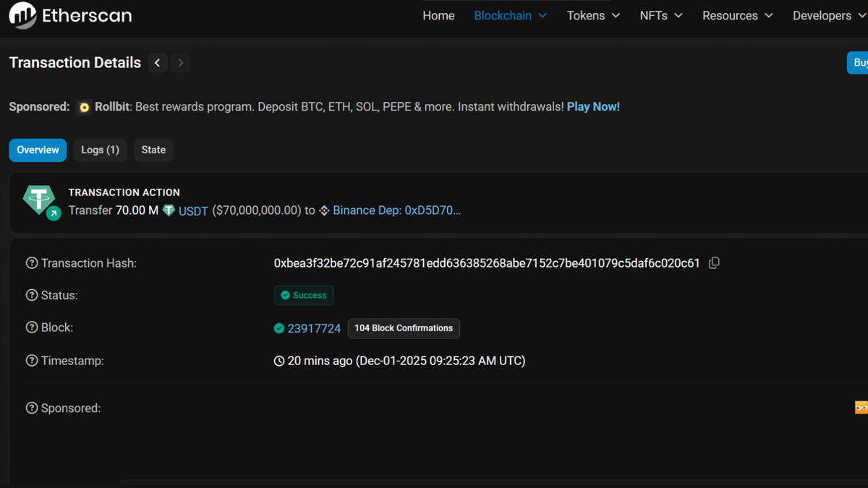Image resolution: width=868 pixels, height=488 pixels.
Task: Click the sponsored ad icon at right edge
Action: [x=861, y=408]
